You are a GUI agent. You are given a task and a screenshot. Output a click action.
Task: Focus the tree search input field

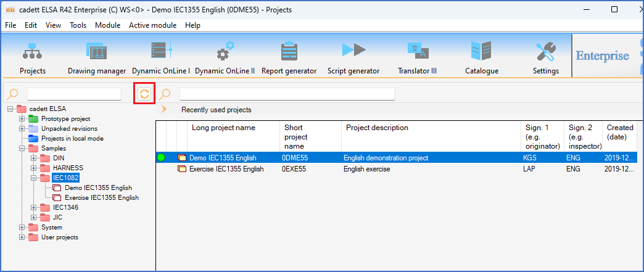[75, 94]
